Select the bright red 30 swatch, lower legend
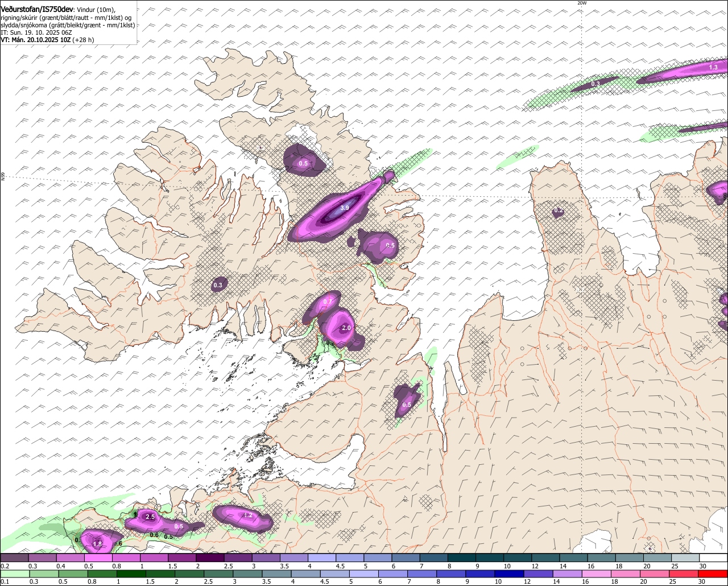Screen dimensions: 728x586 click(x=713, y=574)
